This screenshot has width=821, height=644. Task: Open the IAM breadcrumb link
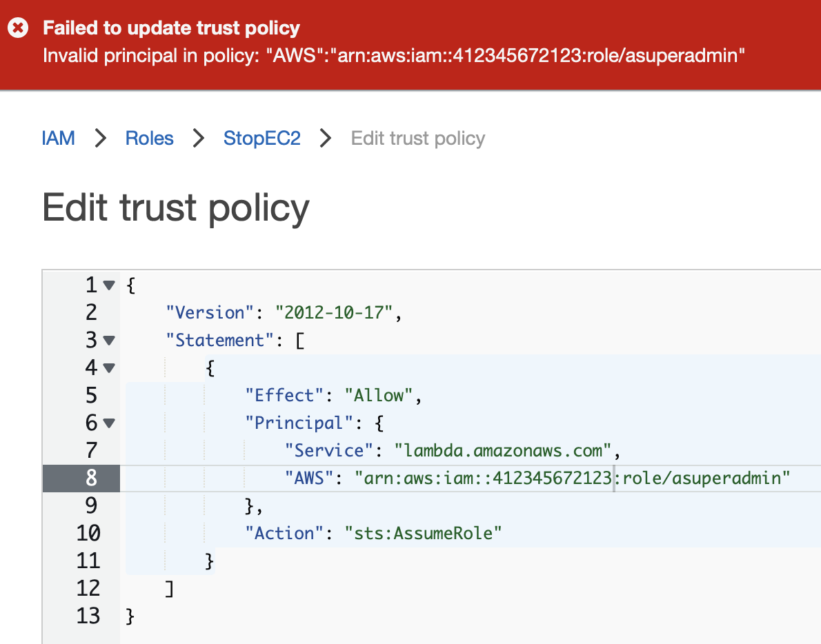[58, 138]
